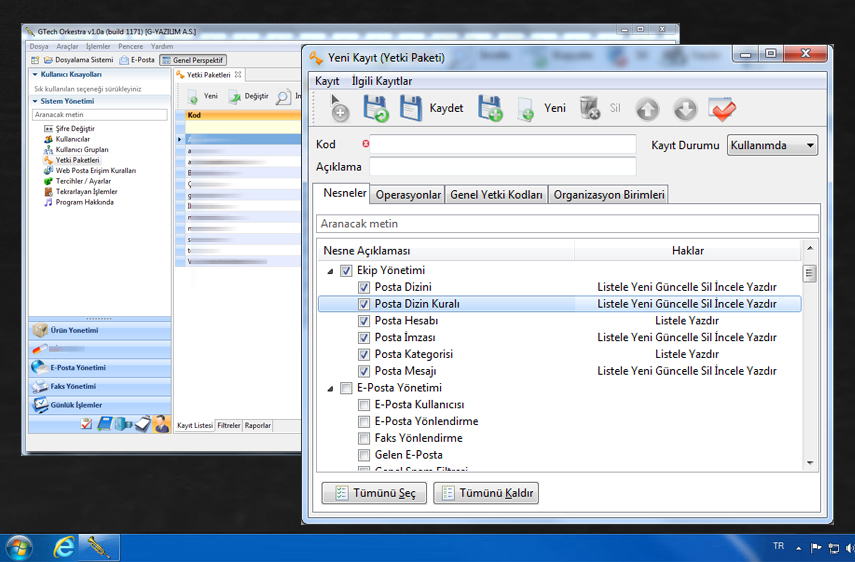Click the cursor-with-plus toolbar icon
This screenshot has width=855, height=562.
click(339, 108)
